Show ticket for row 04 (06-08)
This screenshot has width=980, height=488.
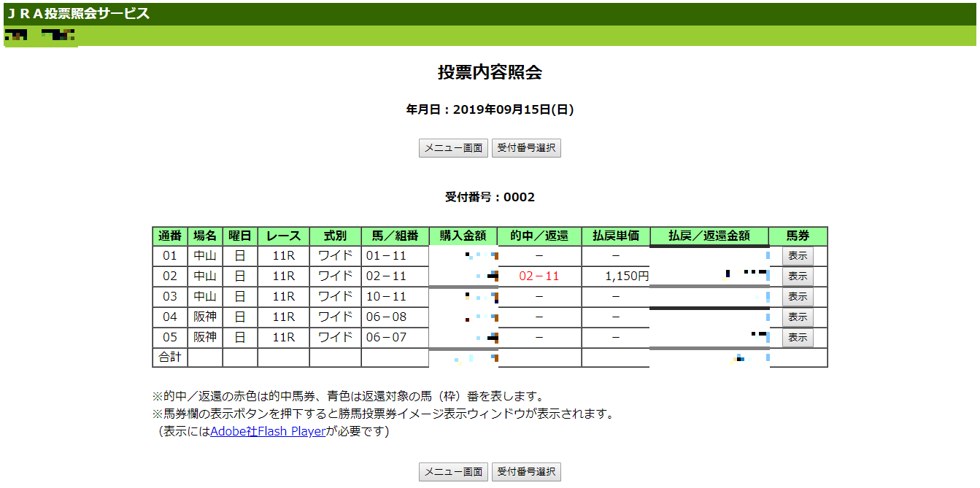(798, 317)
